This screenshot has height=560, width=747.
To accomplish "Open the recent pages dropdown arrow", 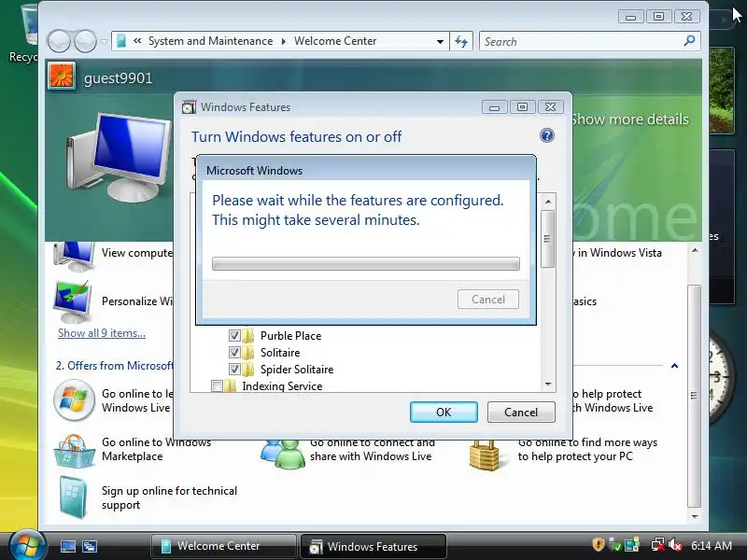I will pos(104,41).
